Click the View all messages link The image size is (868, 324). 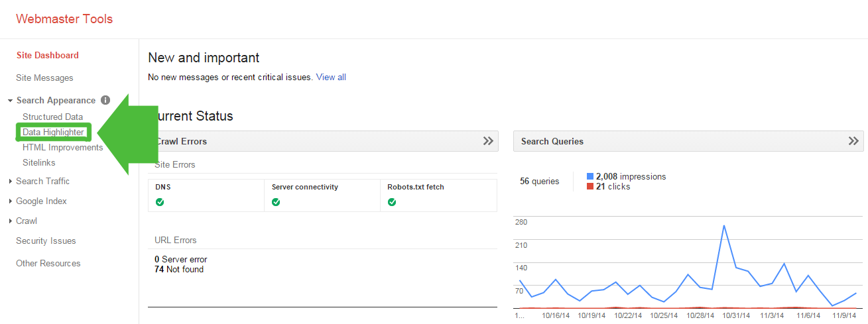pos(331,77)
